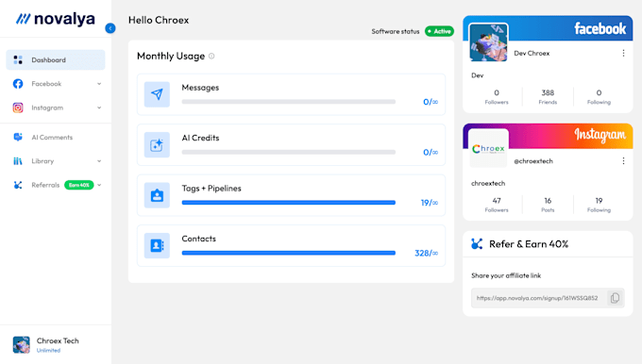Click the Chroex Tech account name
Image resolution: width=642 pixels, height=364 pixels.
pos(58,340)
